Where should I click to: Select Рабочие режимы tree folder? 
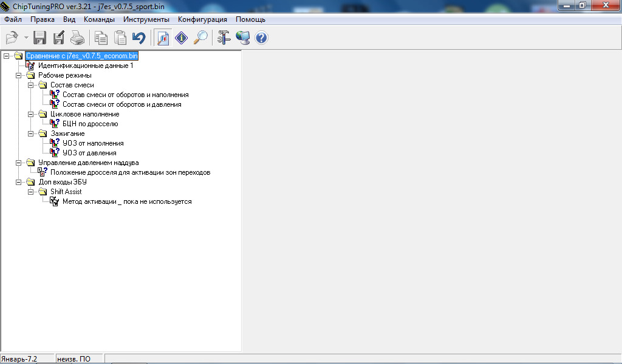pos(64,75)
